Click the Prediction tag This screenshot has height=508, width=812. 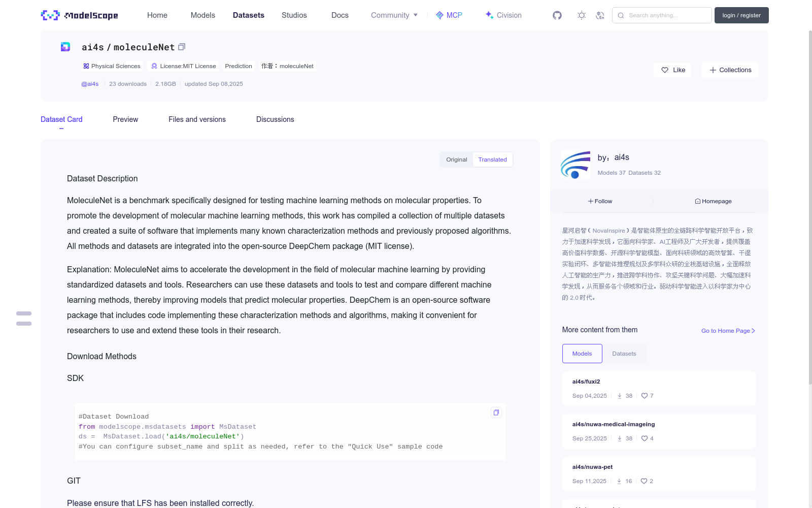point(239,66)
